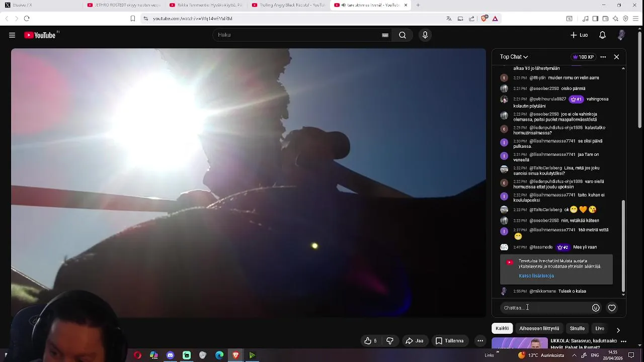
Task: Click the Chattaa message input
Action: (x=546, y=308)
